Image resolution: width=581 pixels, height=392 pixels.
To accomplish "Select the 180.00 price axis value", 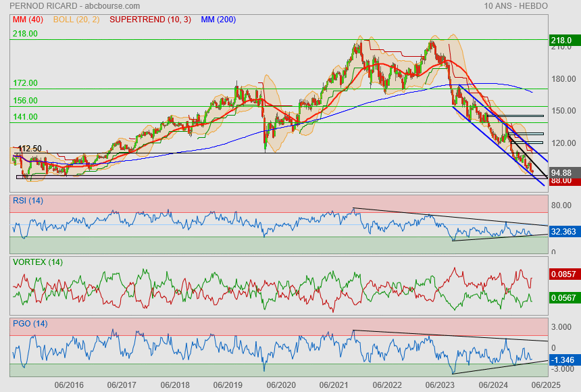I will 563,79.
